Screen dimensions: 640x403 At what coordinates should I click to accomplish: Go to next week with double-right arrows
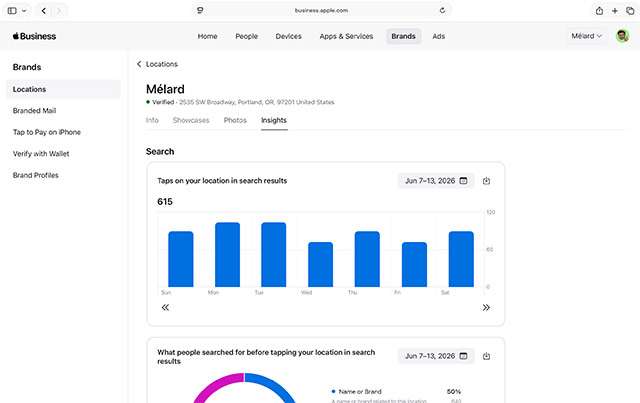point(486,307)
